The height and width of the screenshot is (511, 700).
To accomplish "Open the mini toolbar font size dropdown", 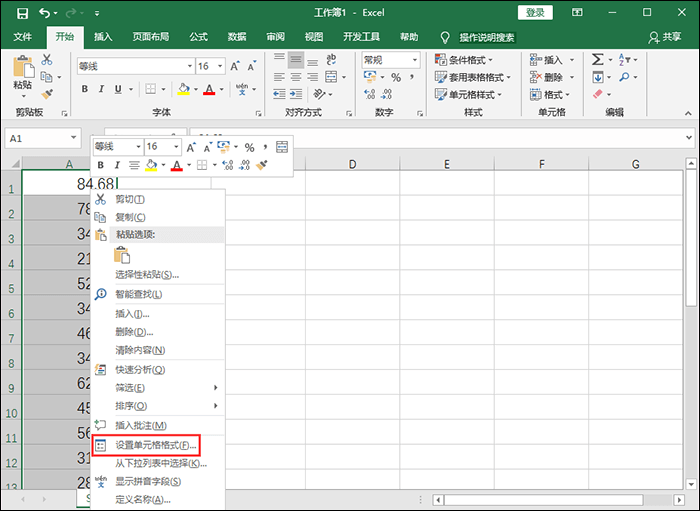I will click(x=176, y=146).
